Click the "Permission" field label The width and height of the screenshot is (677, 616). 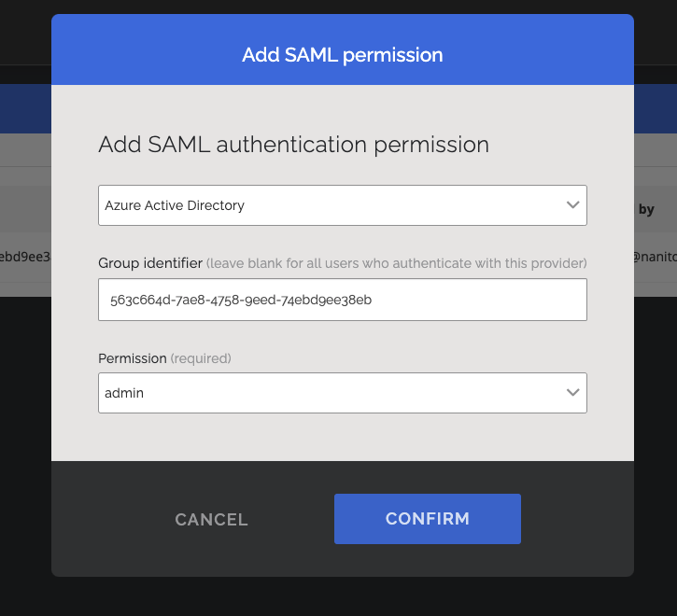[x=132, y=358]
